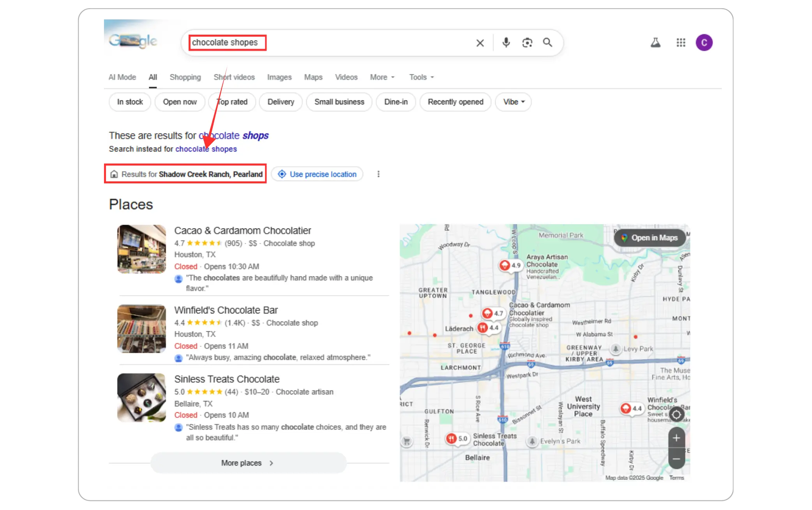The image size is (812, 510).
Task: Click the purple account avatar
Action: (704, 42)
